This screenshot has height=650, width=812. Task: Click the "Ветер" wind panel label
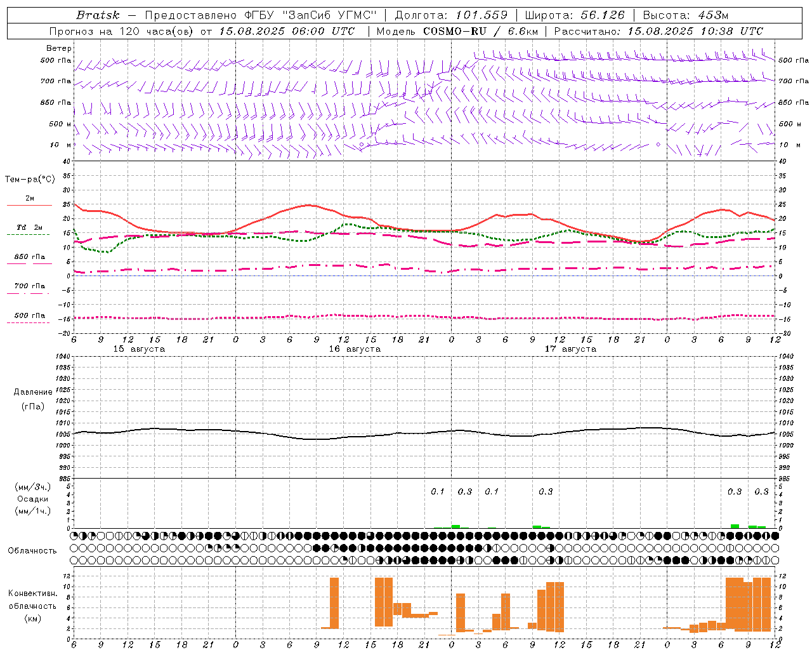[59, 48]
